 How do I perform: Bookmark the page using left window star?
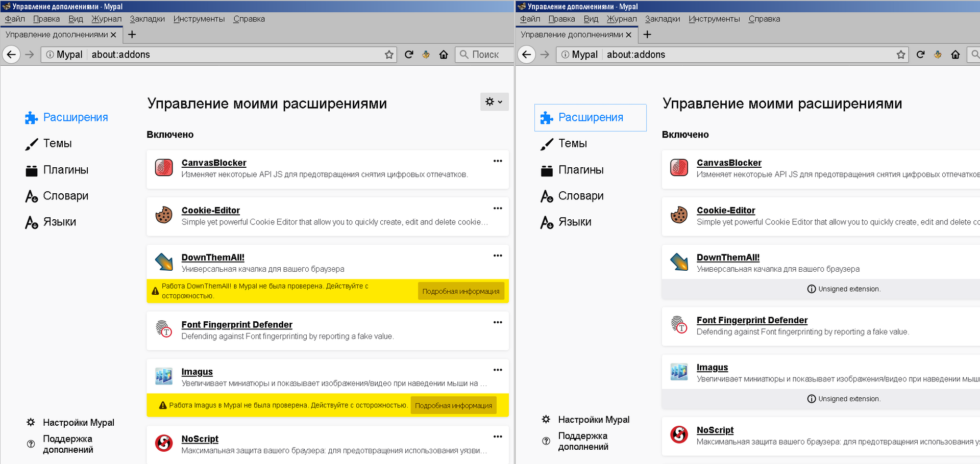pos(389,55)
